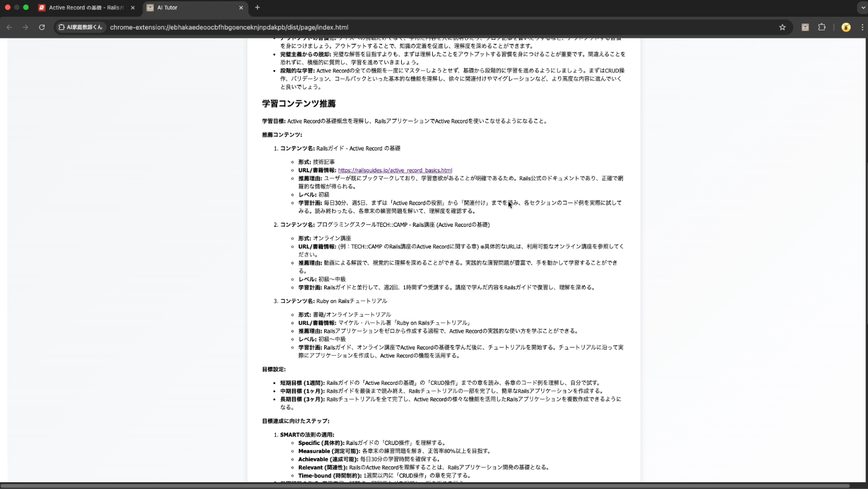Click the 形式: 技術記事 line

point(316,162)
